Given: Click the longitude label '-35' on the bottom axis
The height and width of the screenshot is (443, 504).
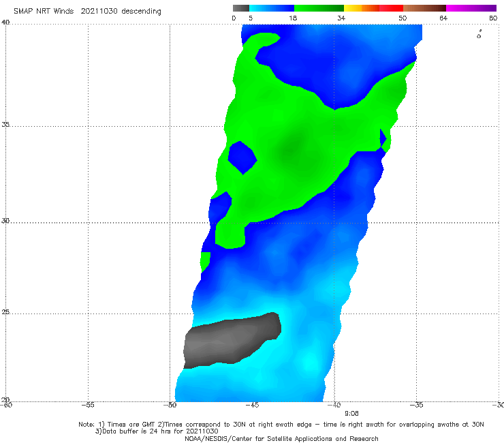Looking at the screenshot, I should tap(417, 405).
